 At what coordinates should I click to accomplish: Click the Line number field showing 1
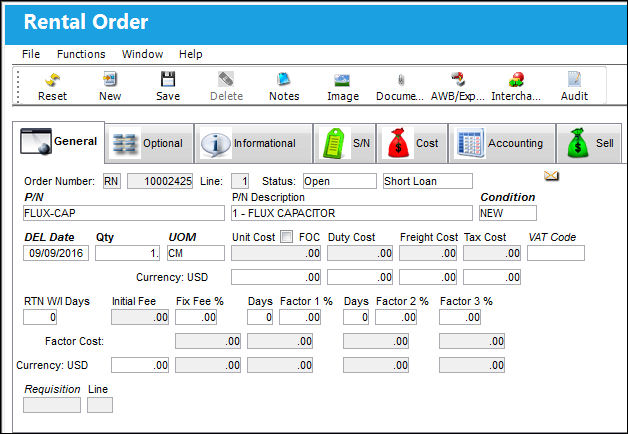240,181
